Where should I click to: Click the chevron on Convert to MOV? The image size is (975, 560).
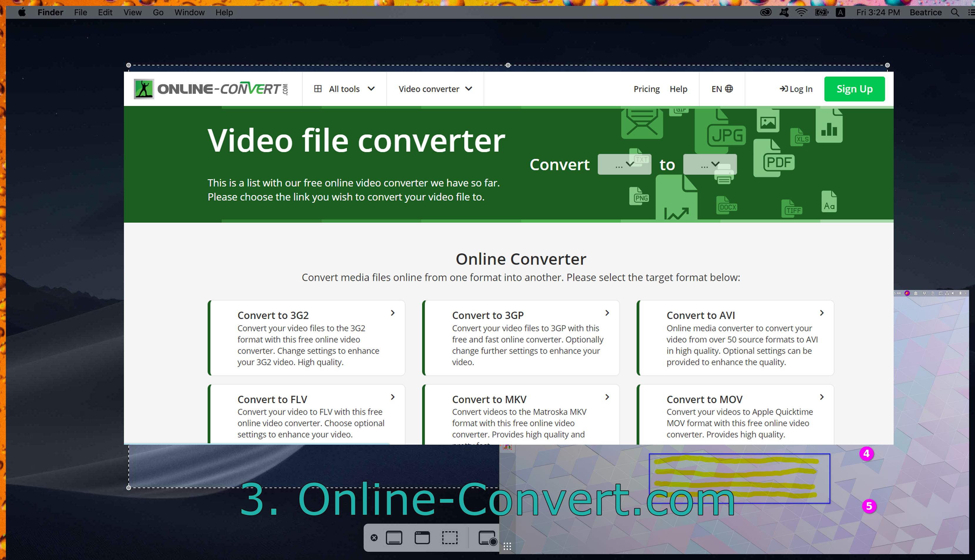(821, 397)
